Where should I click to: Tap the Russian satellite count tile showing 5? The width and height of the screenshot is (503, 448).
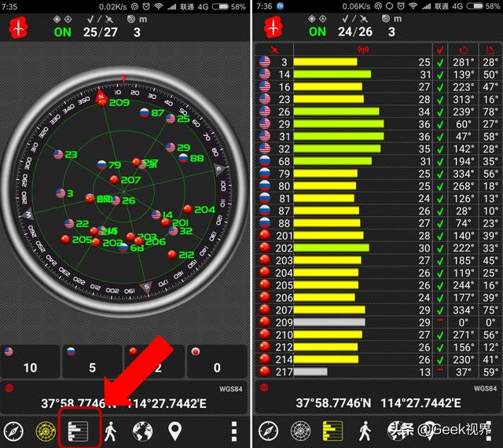click(92, 361)
